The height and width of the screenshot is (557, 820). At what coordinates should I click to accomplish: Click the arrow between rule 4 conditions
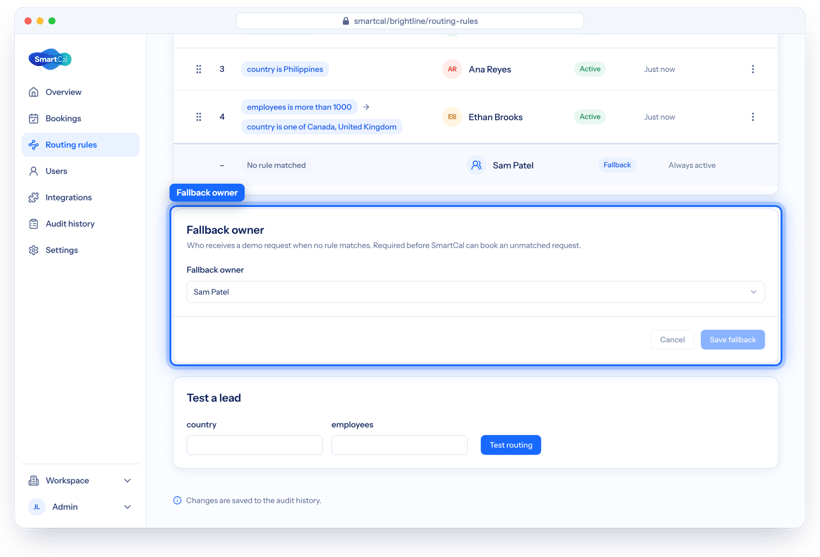(x=366, y=107)
